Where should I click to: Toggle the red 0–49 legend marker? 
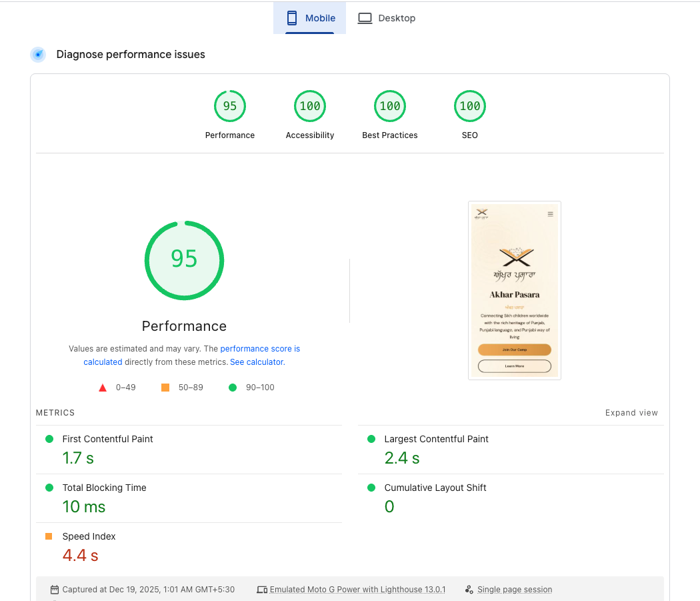coord(102,387)
